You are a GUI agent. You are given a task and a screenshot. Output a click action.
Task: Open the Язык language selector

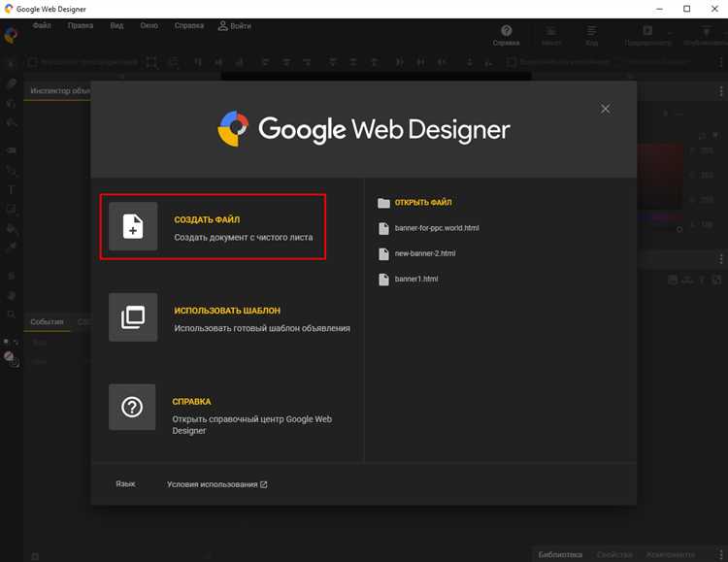pyautogui.click(x=125, y=483)
